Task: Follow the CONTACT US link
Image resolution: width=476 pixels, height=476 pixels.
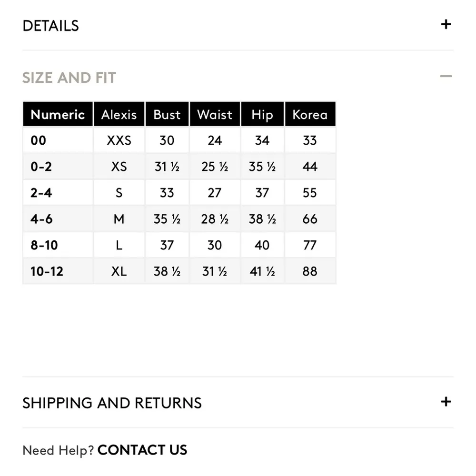Action: (x=142, y=450)
